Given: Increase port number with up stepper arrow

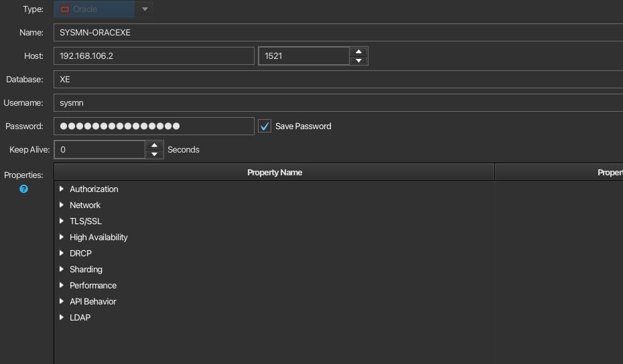Looking at the screenshot, I should pos(359,52).
